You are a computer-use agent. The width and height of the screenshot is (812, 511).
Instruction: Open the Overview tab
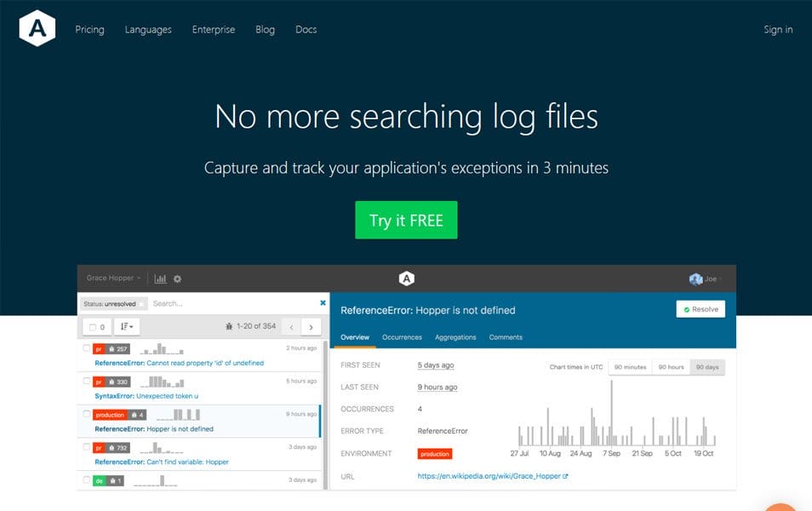click(x=355, y=337)
